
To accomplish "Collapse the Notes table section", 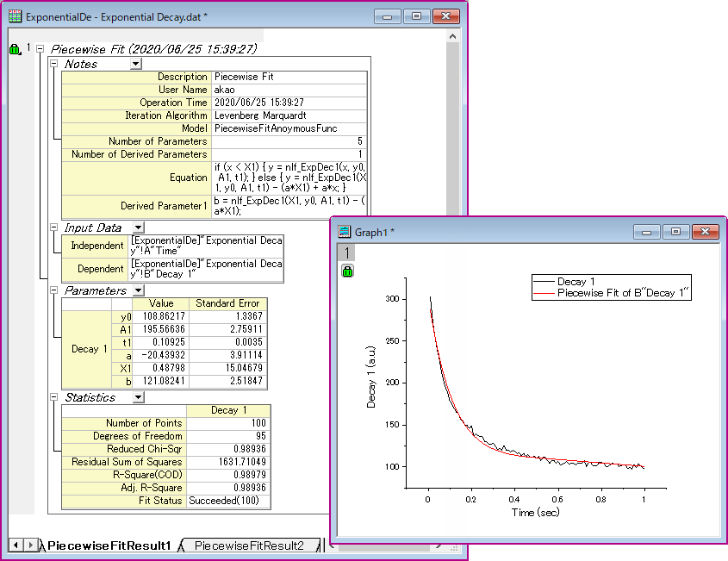I will pyautogui.click(x=53, y=64).
